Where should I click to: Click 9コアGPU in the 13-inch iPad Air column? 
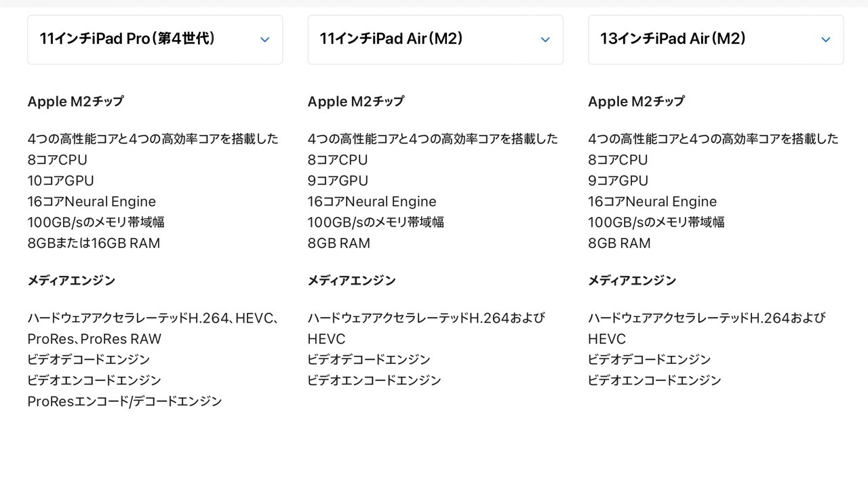618,181
